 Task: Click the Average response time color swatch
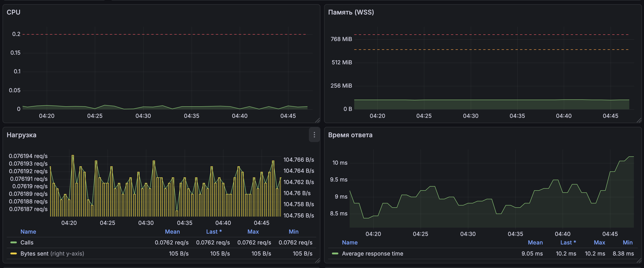pos(335,253)
